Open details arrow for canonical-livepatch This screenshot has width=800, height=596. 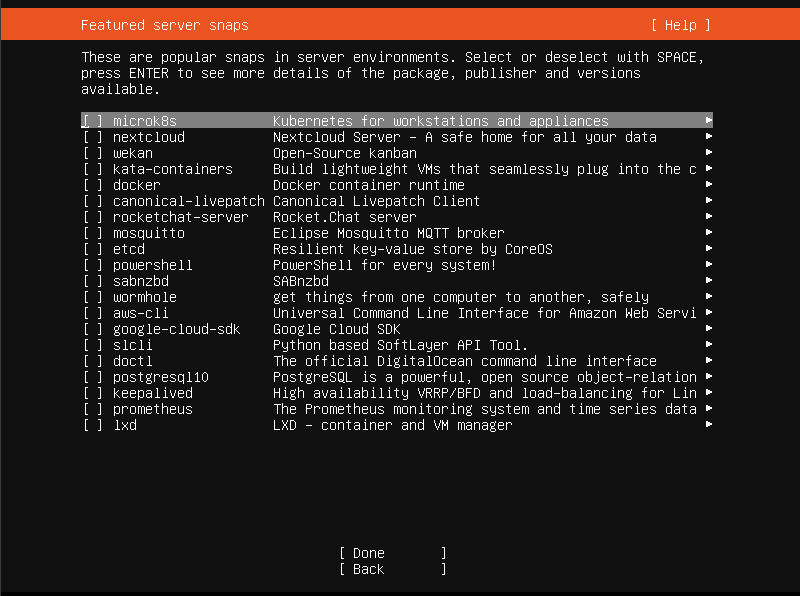click(x=709, y=200)
